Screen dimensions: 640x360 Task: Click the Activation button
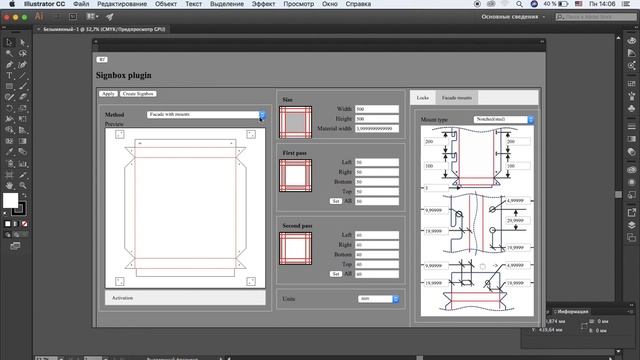click(x=185, y=298)
